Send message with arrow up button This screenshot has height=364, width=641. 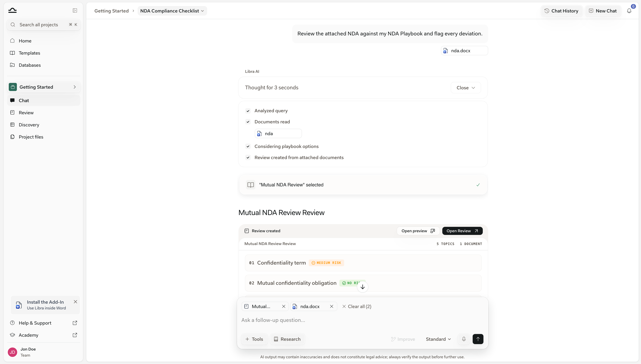click(x=478, y=339)
